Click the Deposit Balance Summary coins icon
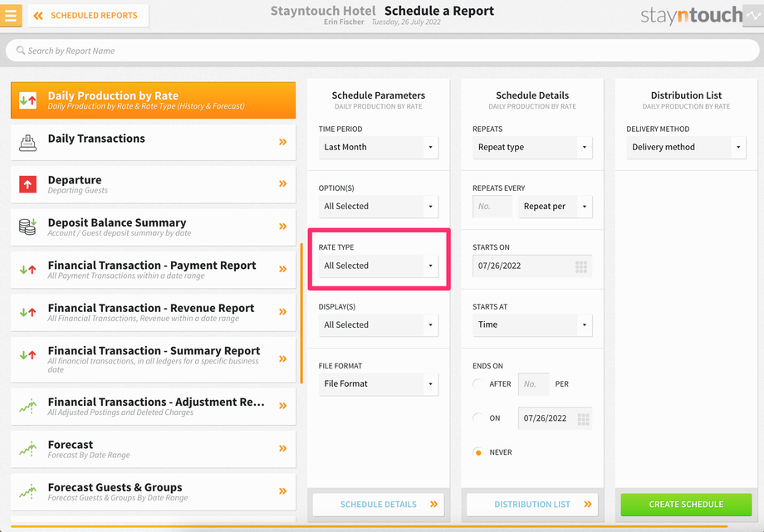The height and width of the screenshot is (532, 764). (27, 227)
